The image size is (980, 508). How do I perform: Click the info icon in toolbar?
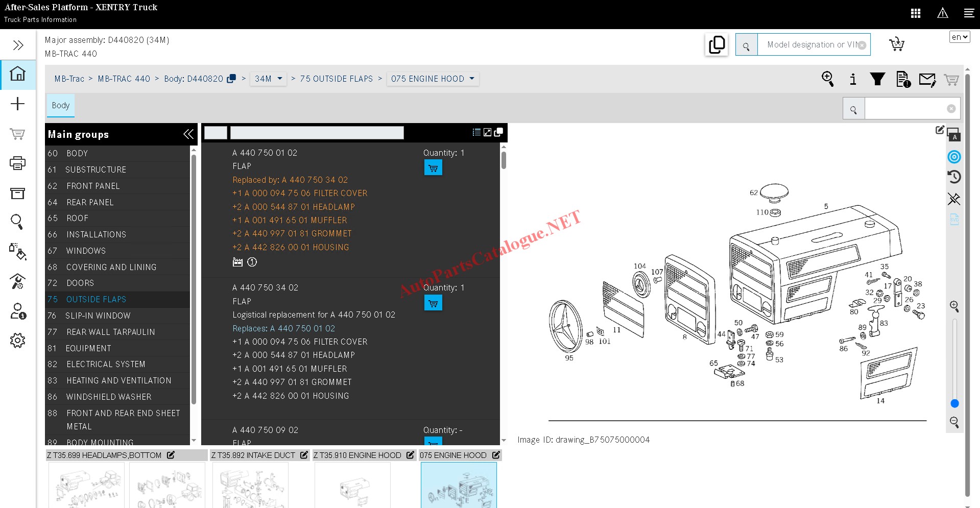(852, 79)
